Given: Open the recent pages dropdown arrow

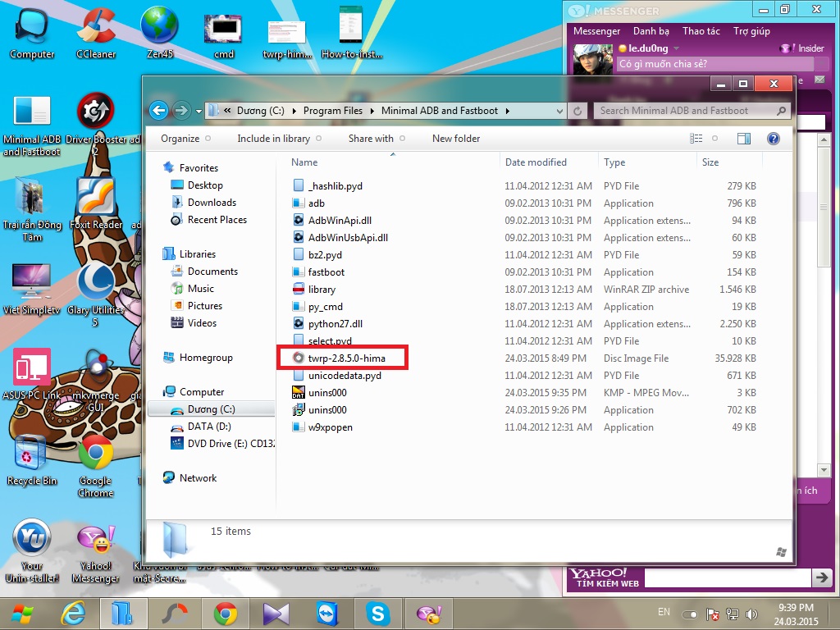Looking at the screenshot, I should click(x=199, y=112).
